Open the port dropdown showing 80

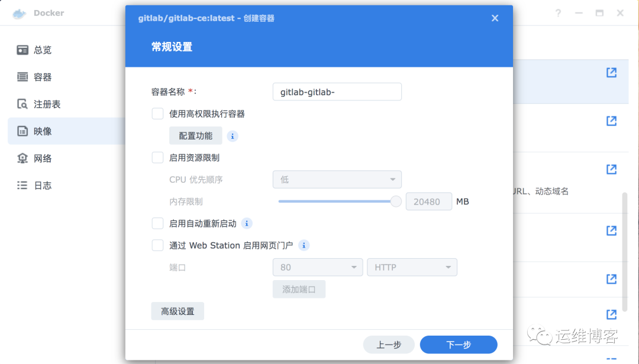point(318,268)
